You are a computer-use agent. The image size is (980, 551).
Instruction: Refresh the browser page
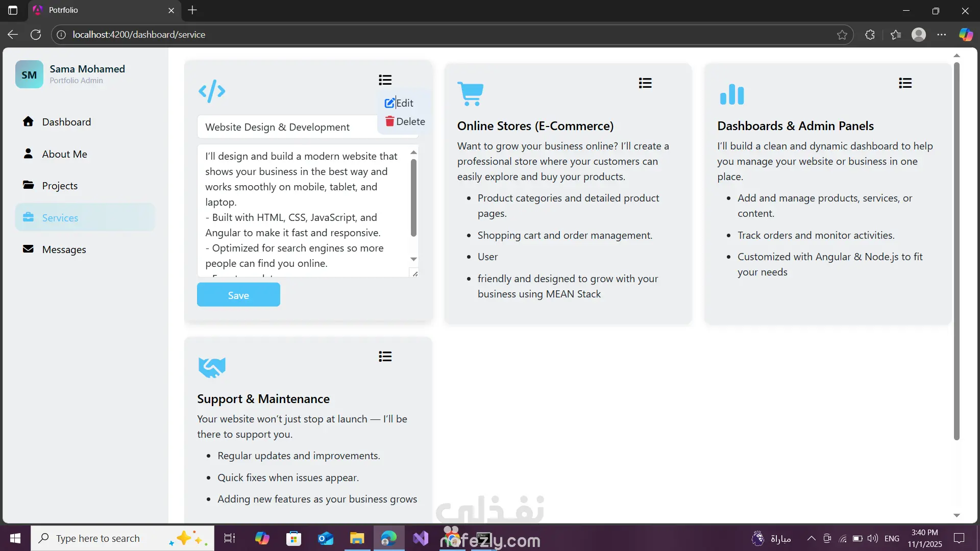click(36, 35)
